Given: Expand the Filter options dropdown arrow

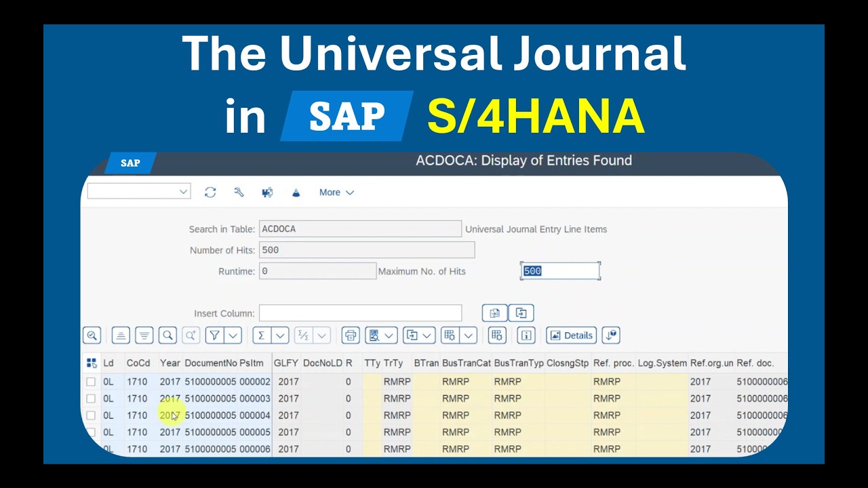Looking at the screenshot, I should (x=233, y=335).
